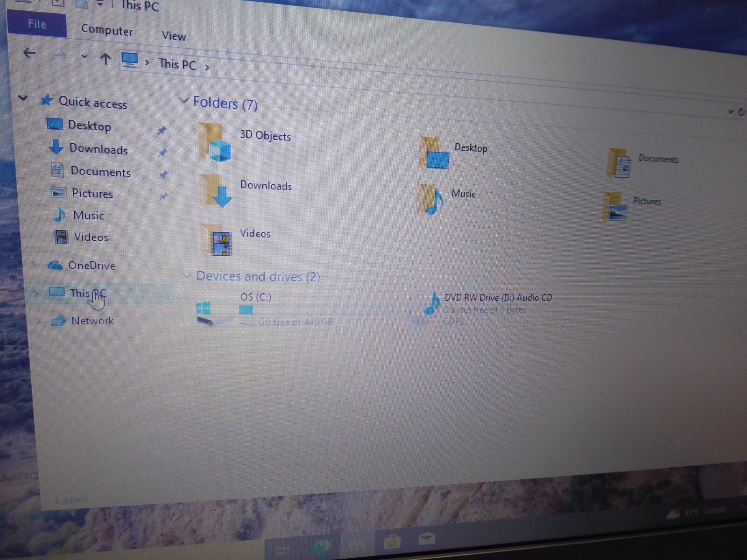Select the Pictures folder icon in Folders

[x=615, y=207]
